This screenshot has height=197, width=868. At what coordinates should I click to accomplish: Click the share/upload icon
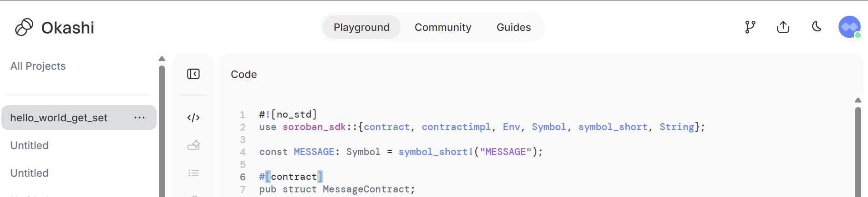pyautogui.click(x=783, y=27)
